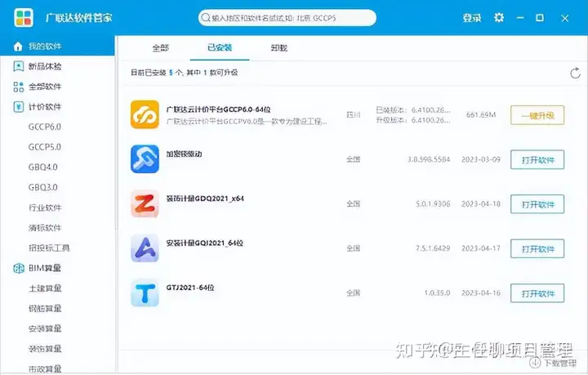Click version number 7.5.1.6429
Viewport: 588px width, 375px height.
tap(433, 248)
